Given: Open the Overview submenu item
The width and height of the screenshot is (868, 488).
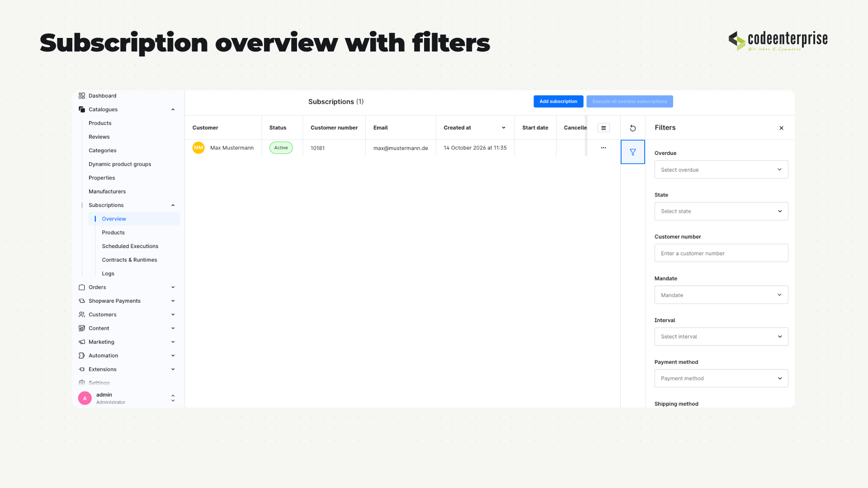Looking at the screenshot, I should (x=134, y=219).
